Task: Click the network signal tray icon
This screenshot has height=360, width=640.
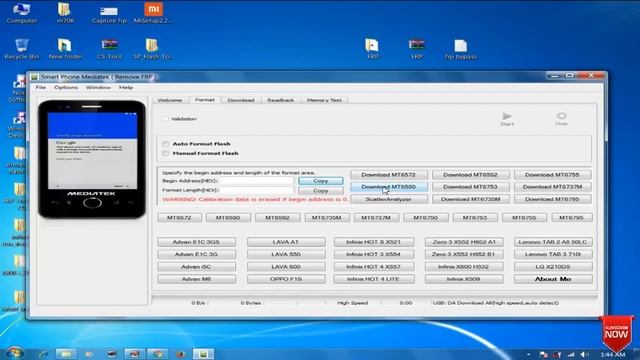Action: pyautogui.click(x=571, y=355)
